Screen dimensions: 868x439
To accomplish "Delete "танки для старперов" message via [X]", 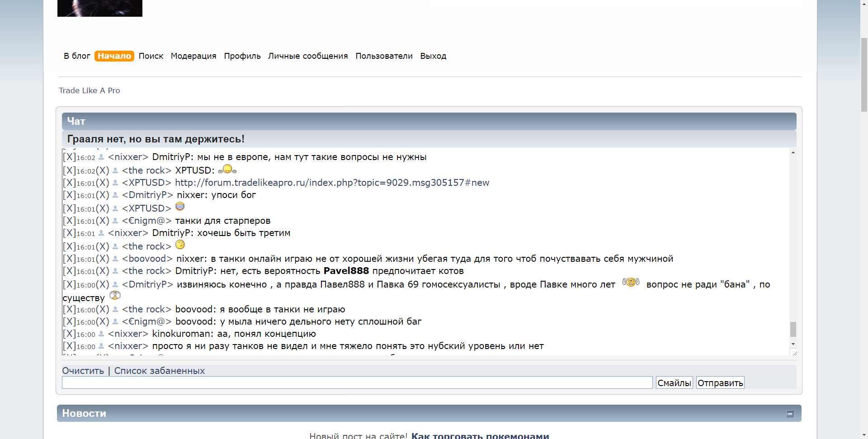I will click(x=69, y=221).
